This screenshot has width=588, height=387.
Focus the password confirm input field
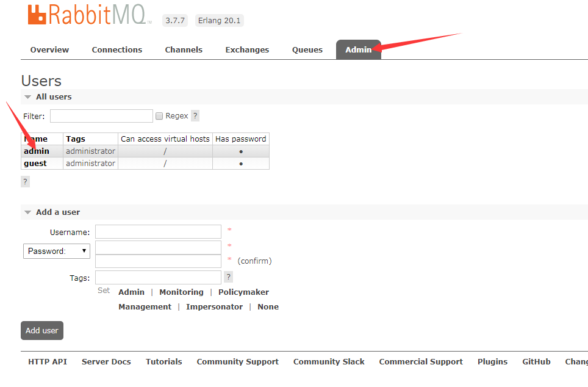(158, 261)
